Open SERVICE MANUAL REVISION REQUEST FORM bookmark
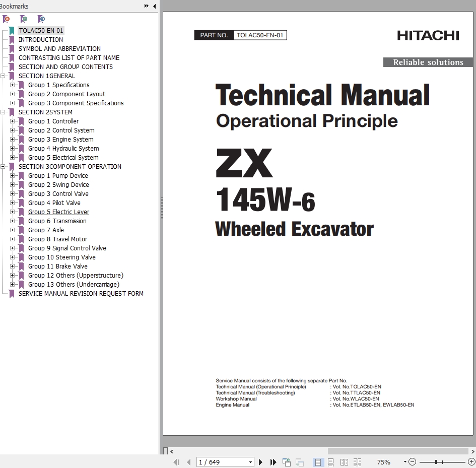 pyautogui.click(x=81, y=294)
